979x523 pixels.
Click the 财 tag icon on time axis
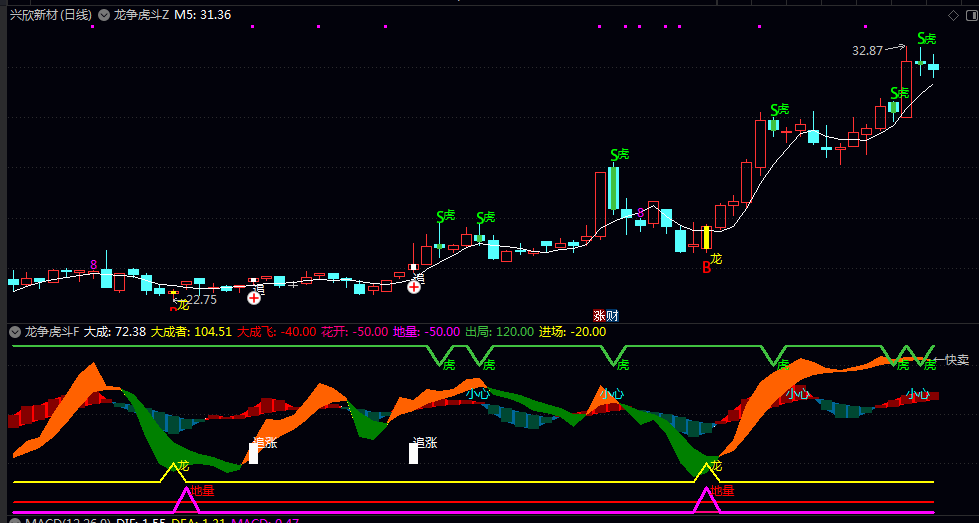612,315
